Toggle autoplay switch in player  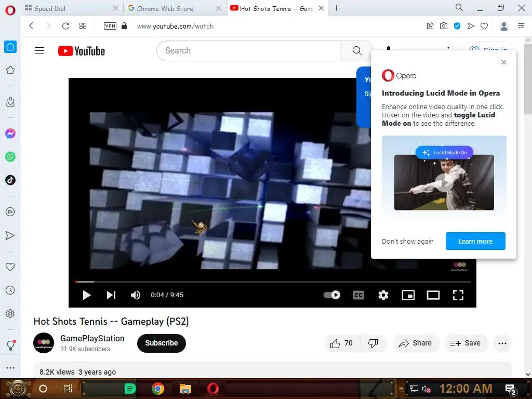332,295
